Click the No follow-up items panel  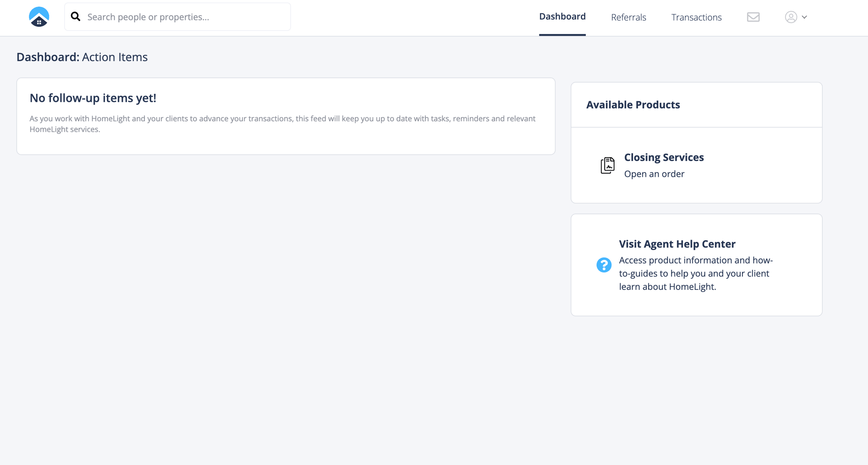(x=286, y=116)
